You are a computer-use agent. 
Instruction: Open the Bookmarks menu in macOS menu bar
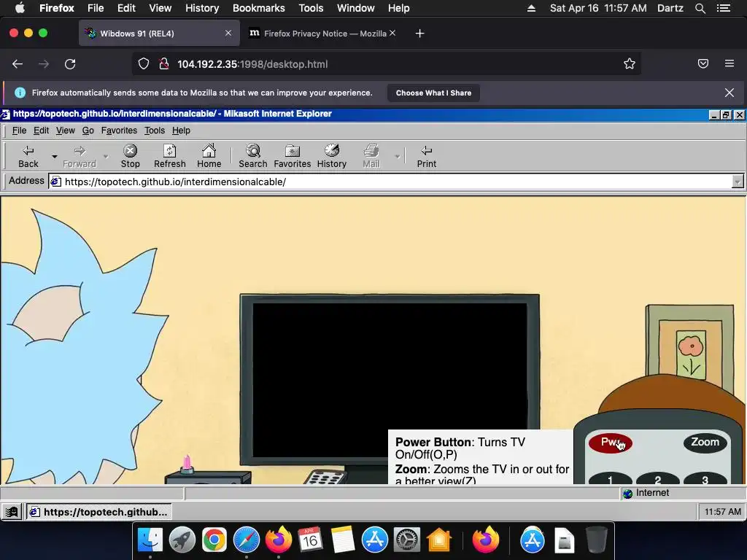pos(259,8)
